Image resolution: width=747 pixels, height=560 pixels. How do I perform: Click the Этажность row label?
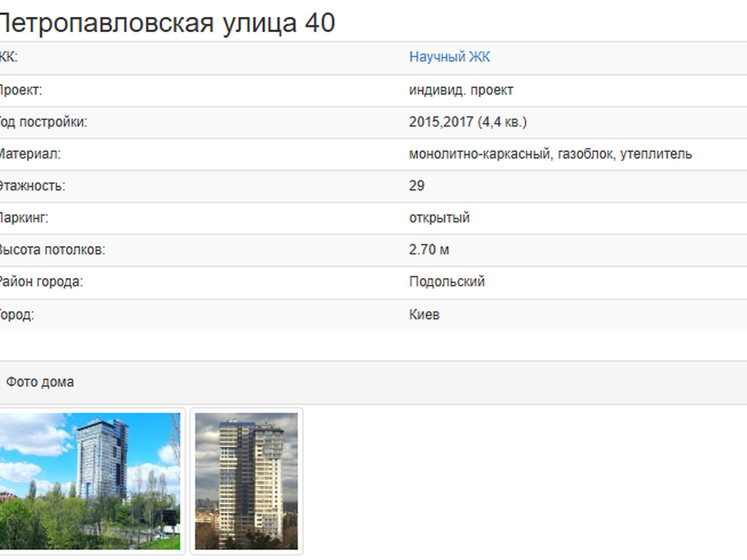click(32, 186)
